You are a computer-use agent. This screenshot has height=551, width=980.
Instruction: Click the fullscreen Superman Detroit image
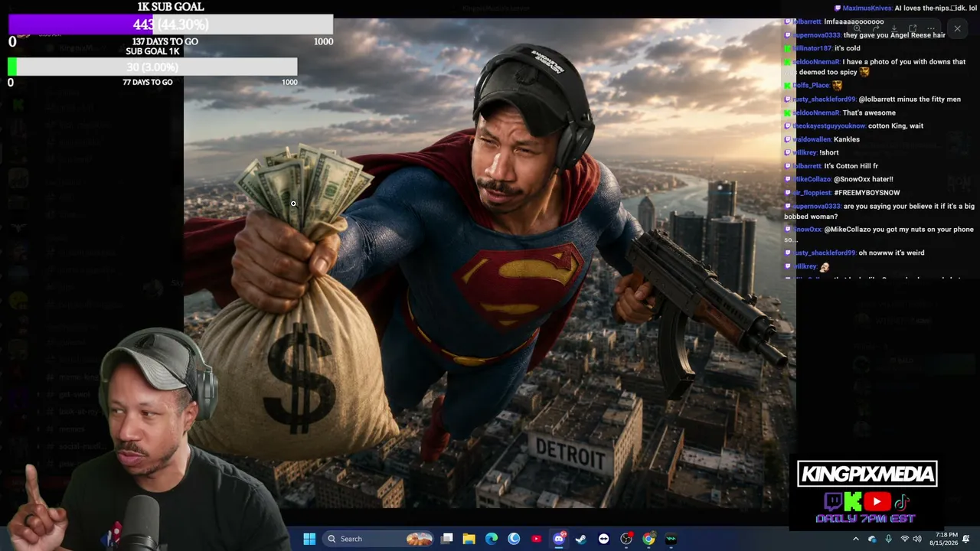pyautogui.click(x=490, y=263)
